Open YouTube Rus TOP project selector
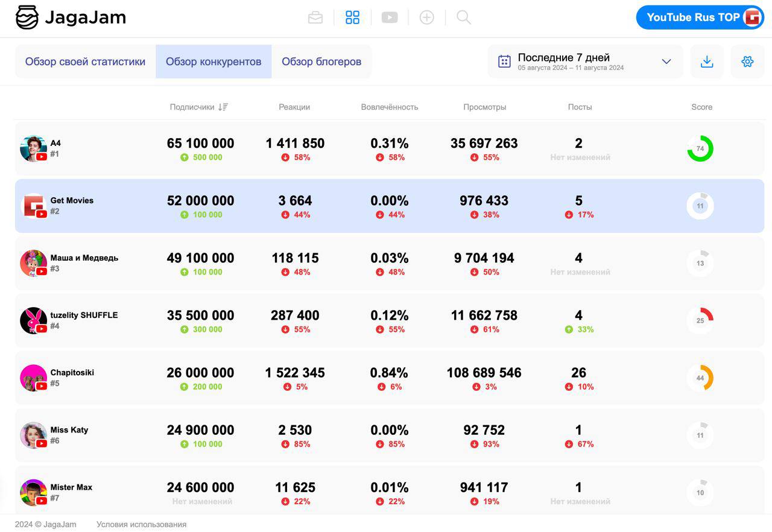This screenshot has height=532, width=772. pyautogui.click(x=700, y=17)
